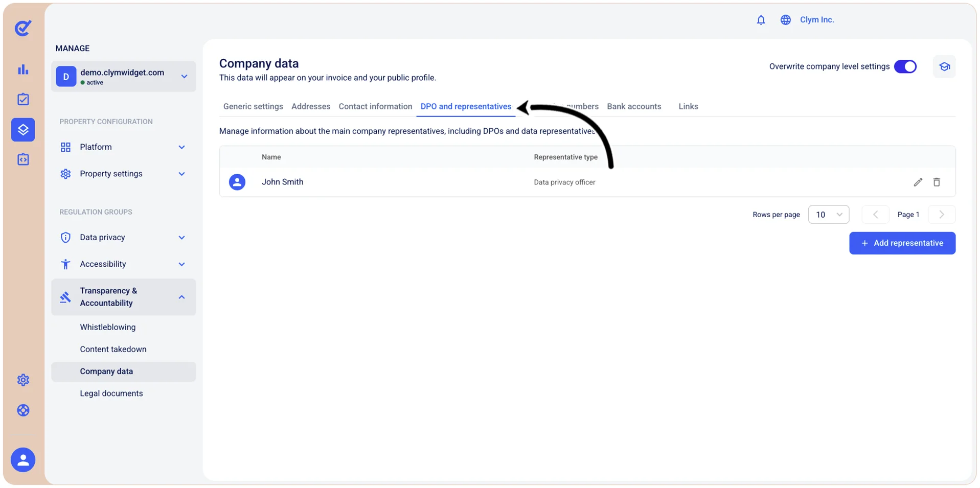The height and width of the screenshot is (488, 980).
Task: Delete John Smith with the trash icon
Action: (937, 182)
